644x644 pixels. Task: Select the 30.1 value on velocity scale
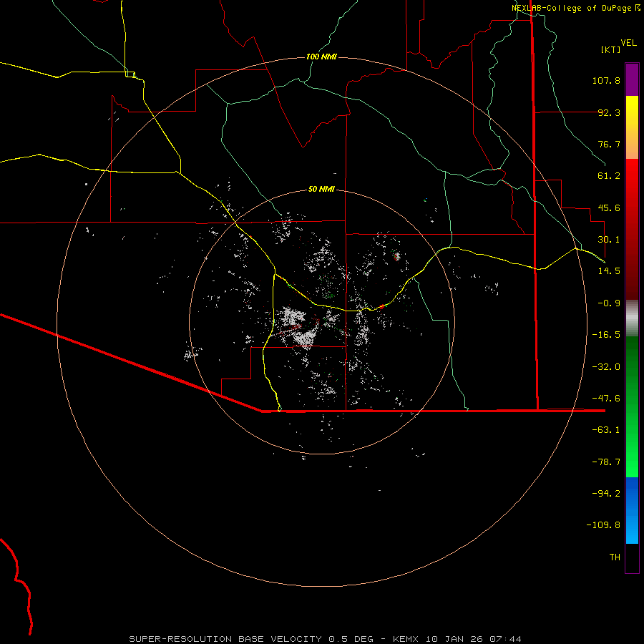pyautogui.click(x=609, y=240)
